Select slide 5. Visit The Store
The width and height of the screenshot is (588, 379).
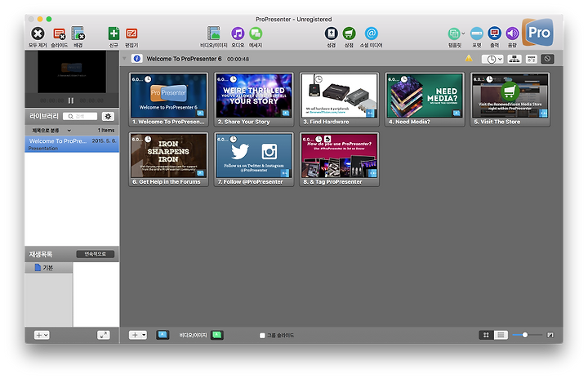click(x=510, y=100)
